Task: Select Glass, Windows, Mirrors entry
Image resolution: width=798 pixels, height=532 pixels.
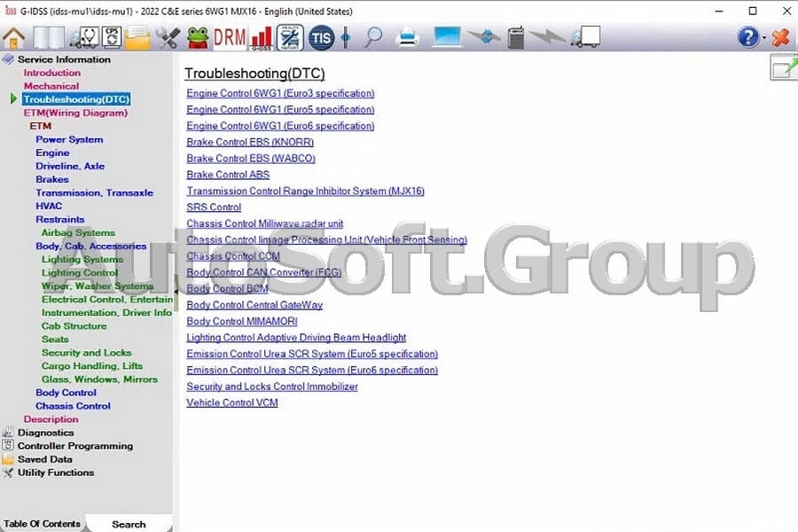Action: coord(99,379)
